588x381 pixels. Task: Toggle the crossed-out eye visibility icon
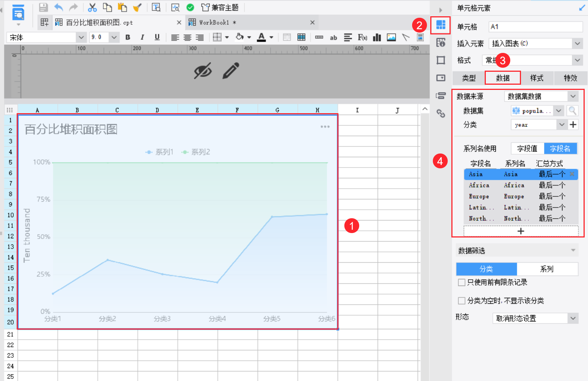point(203,70)
